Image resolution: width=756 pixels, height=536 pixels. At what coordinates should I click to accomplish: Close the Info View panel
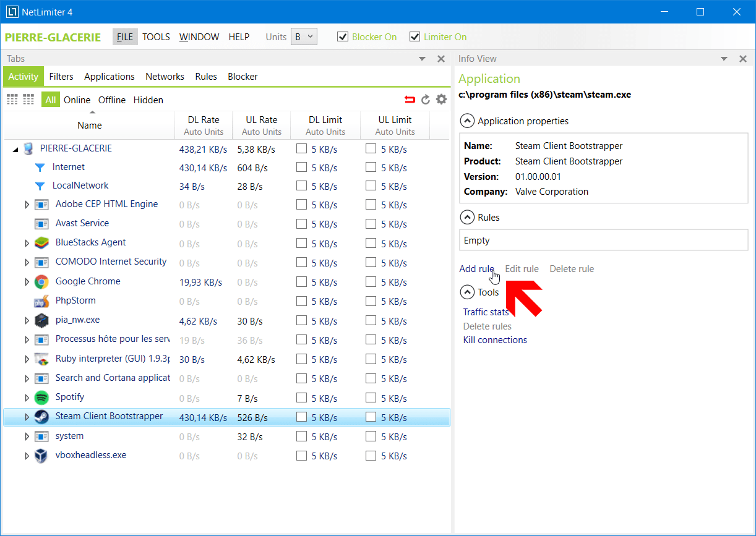(743, 59)
